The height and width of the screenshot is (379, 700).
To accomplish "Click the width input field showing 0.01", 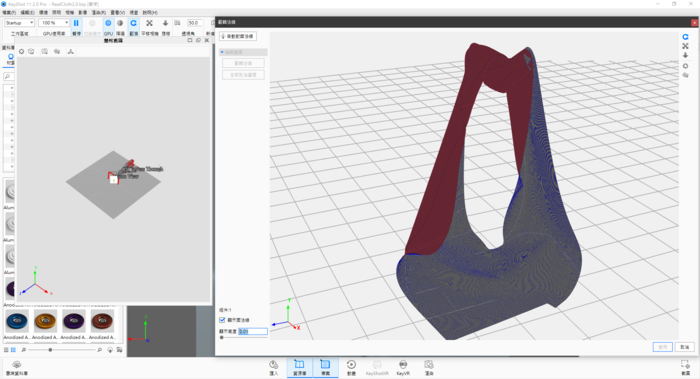I will pyautogui.click(x=253, y=331).
